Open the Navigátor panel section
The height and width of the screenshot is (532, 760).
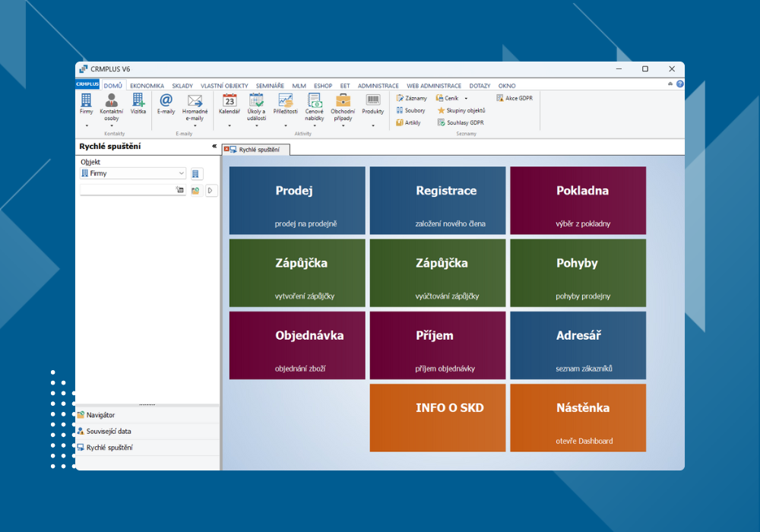(x=147, y=415)
